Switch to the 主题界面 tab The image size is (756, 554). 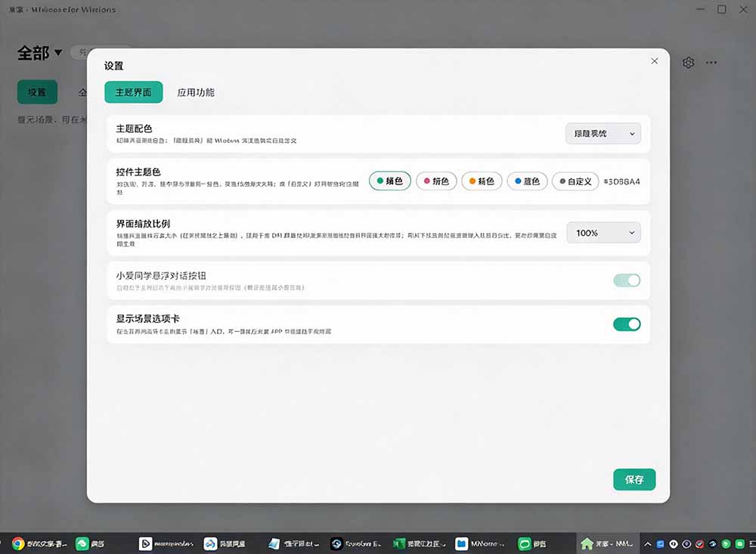click(x=134, y=92)
